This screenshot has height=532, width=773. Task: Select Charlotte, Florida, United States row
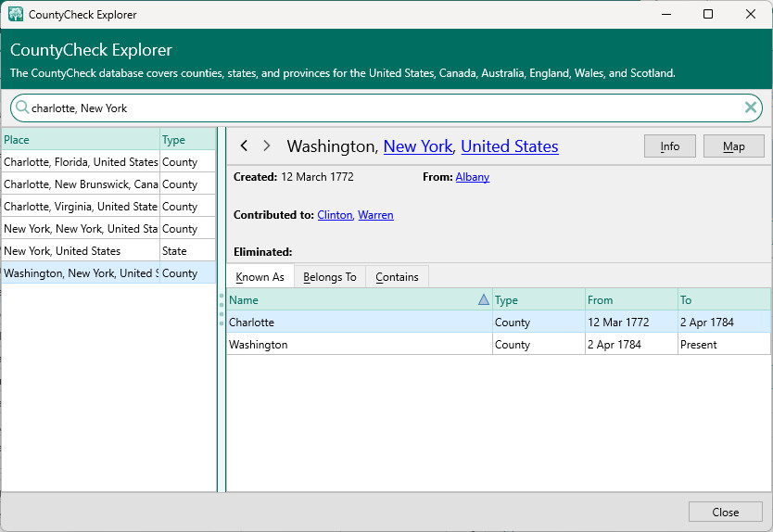coord(108,161)
